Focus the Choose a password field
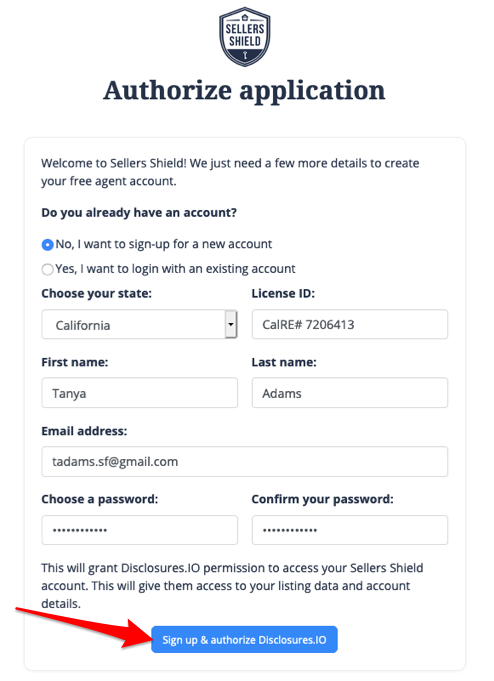Viewport: 494px width, 681px height. tap(139, 530)
